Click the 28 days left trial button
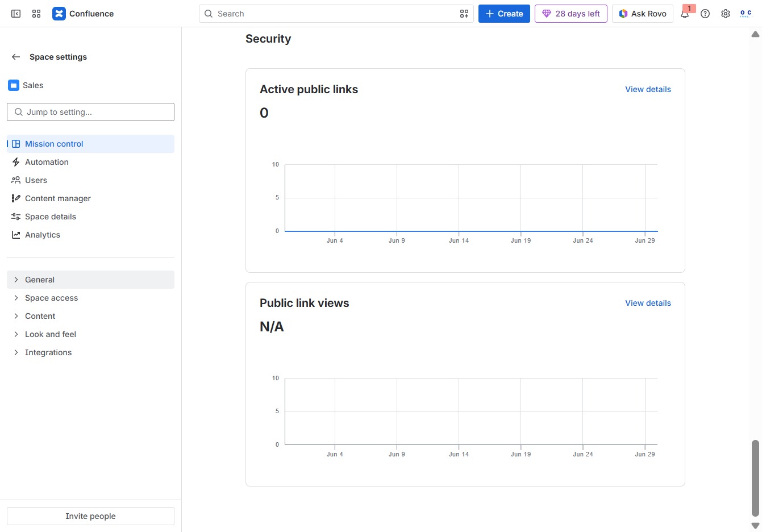762x532 pixels. pyautogui.click(x=571, y=14)
